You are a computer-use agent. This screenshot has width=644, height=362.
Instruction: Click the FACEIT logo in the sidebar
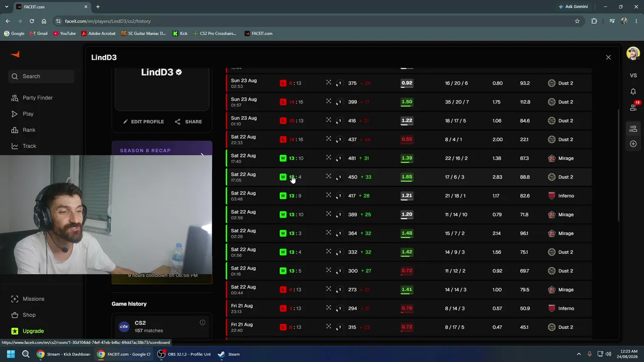tap(15, 54)
